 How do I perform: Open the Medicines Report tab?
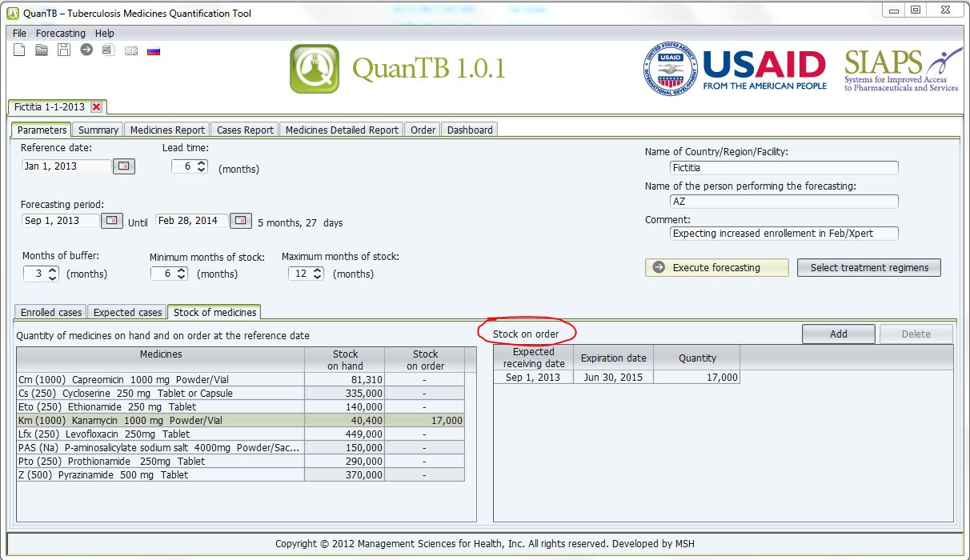point(168,130)
